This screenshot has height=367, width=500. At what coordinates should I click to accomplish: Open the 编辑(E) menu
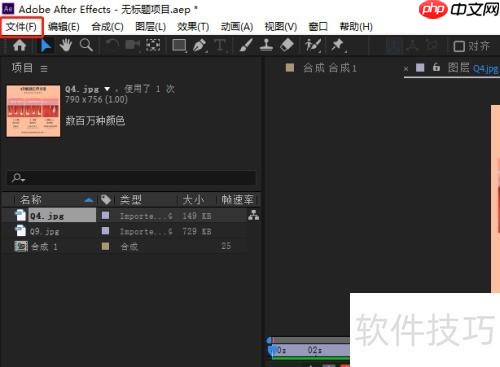(x=64, y=27)
